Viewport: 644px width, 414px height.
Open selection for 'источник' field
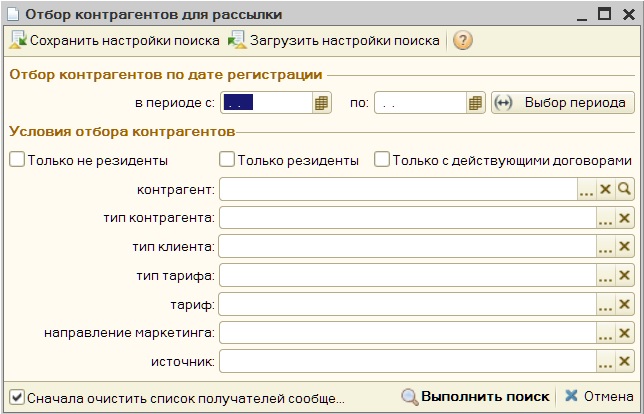coord(605,361)
